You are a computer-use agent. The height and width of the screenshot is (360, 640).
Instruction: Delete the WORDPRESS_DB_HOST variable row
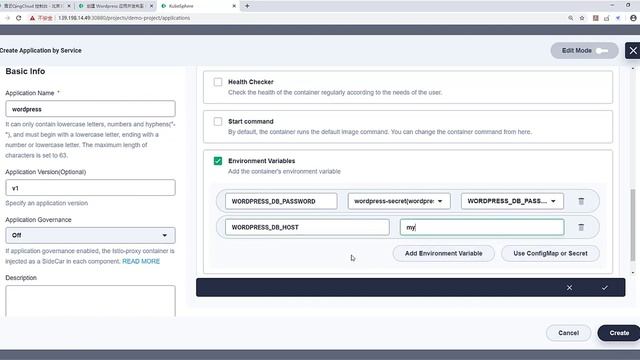click(581, 227)
